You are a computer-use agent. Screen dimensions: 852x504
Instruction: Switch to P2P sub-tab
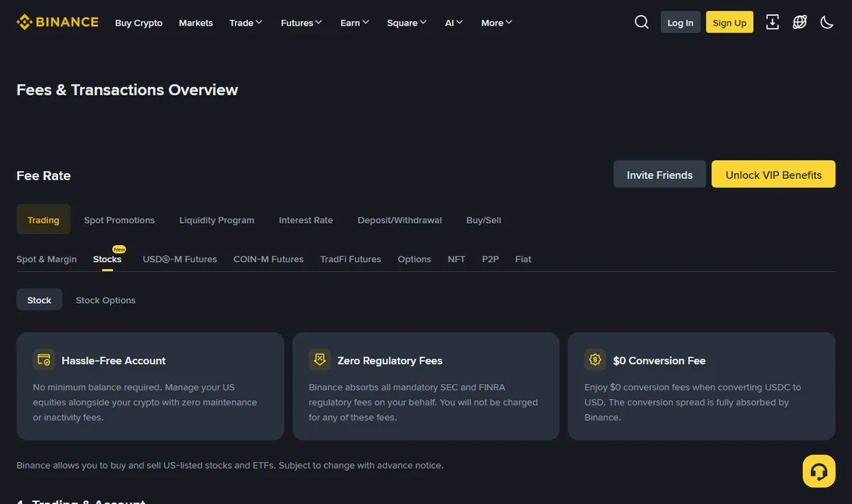point(491,259)
